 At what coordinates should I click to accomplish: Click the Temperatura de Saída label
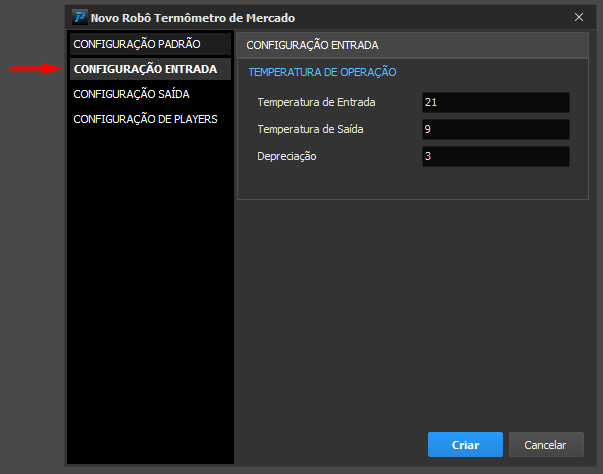pos(310,129)
